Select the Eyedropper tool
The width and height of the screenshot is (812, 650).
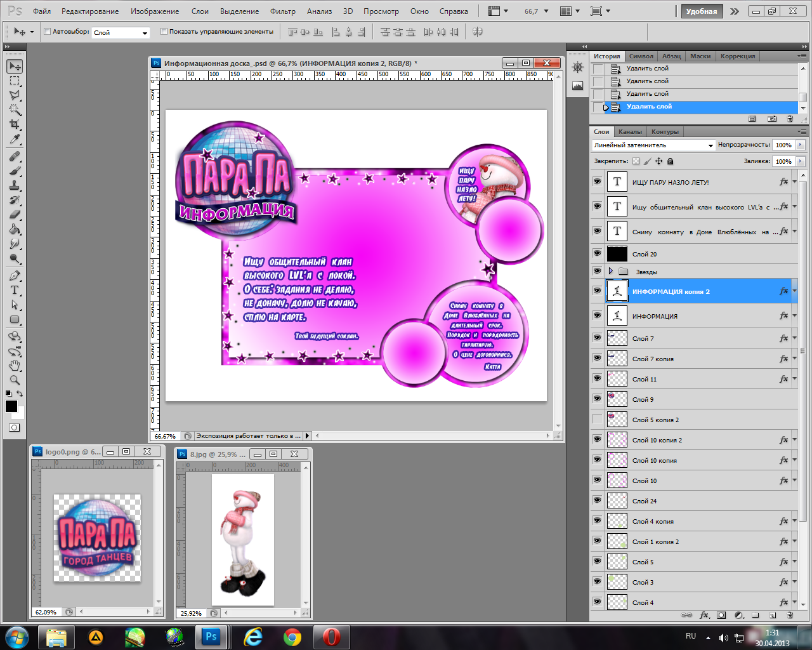click(x=15, y=140)
